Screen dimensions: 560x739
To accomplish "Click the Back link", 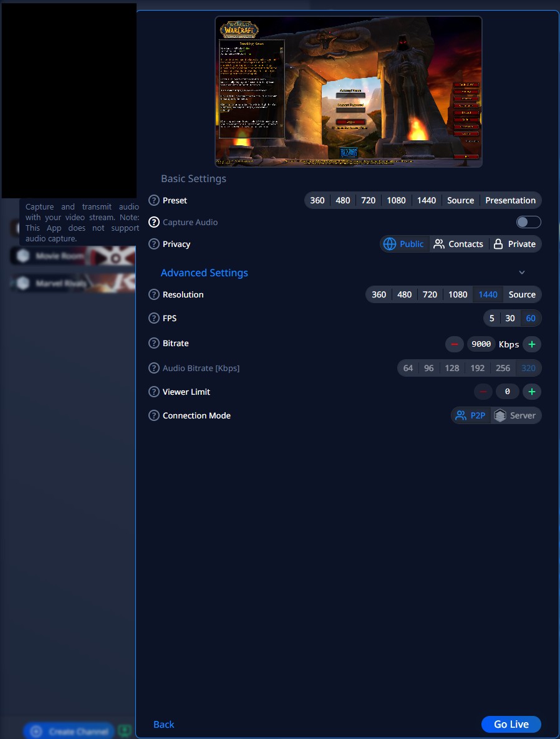I will [164, 724].
